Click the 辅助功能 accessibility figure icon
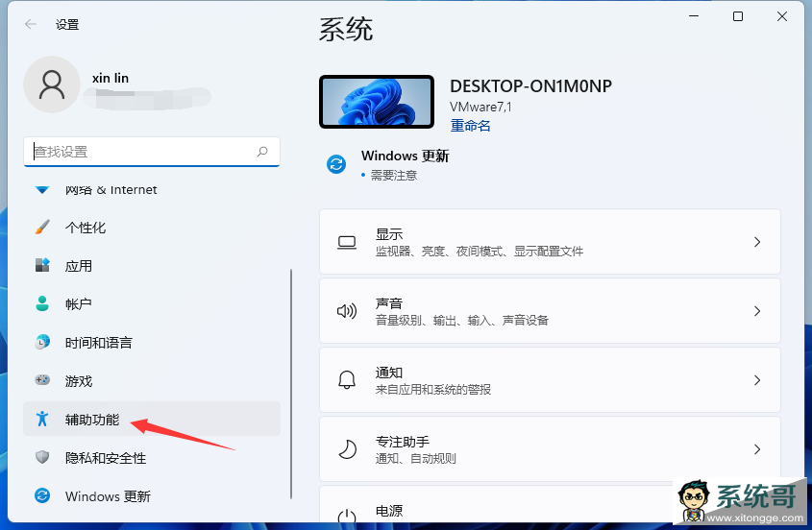The height and width of the screenshot is (530, 812). (42, 419)
